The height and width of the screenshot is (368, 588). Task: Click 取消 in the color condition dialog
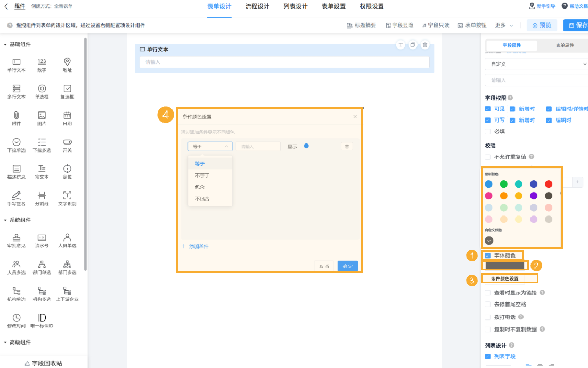click(x=324, y=266)
